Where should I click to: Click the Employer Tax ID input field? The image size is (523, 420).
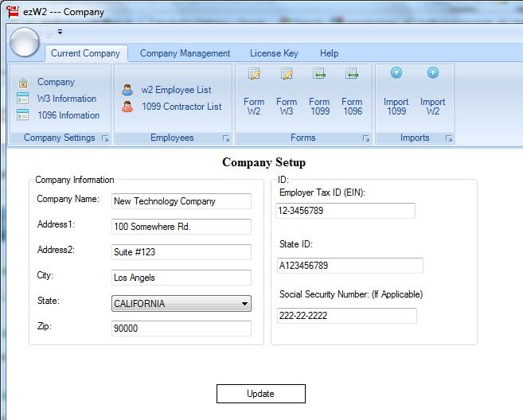[345, 211]
